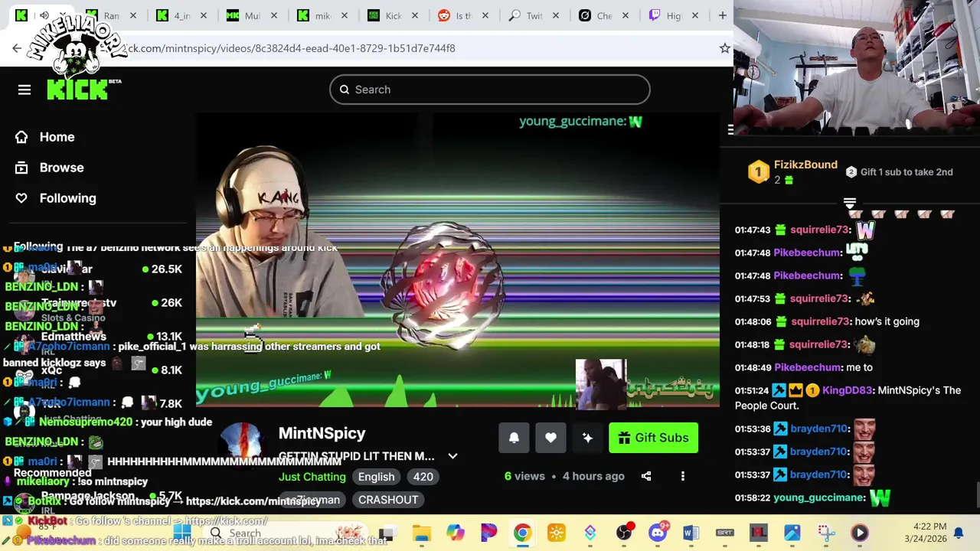Viewport: 980px width, 551px height.
Task: Click 'Gift 1 sub to take 2nd' text
Action: pyautogui.click(x=906, y=172)
